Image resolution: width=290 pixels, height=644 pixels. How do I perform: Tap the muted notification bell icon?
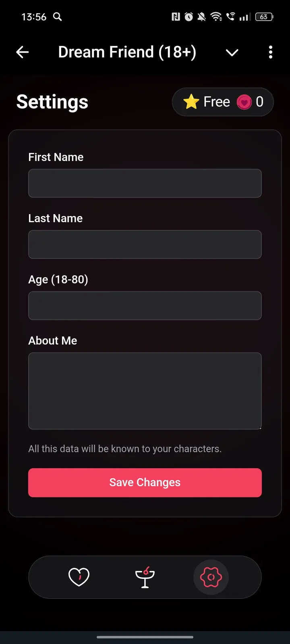[202, 17]
